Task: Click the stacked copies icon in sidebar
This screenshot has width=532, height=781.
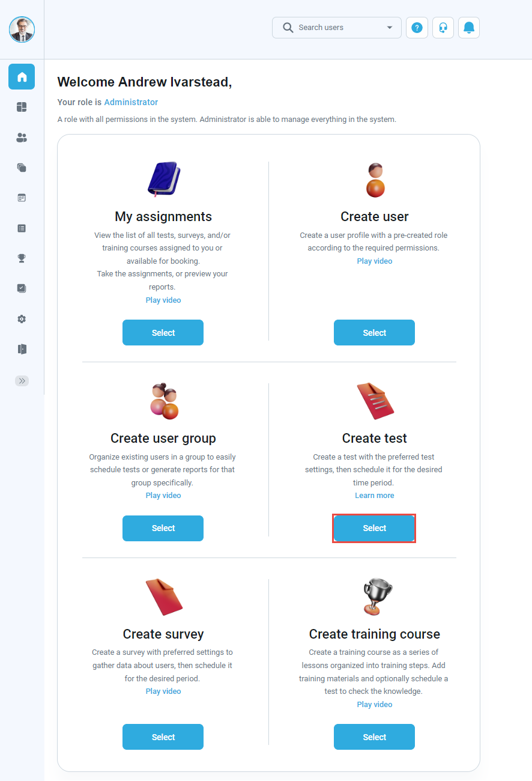Action: click(22, 168)
